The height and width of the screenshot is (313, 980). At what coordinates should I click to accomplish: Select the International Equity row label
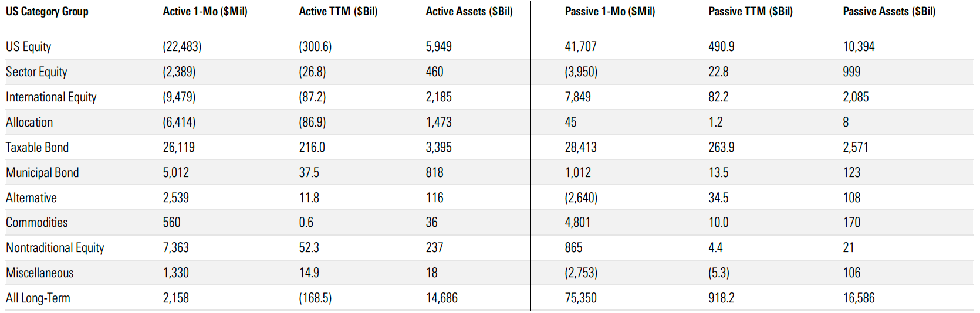click(x=51, y=97)
